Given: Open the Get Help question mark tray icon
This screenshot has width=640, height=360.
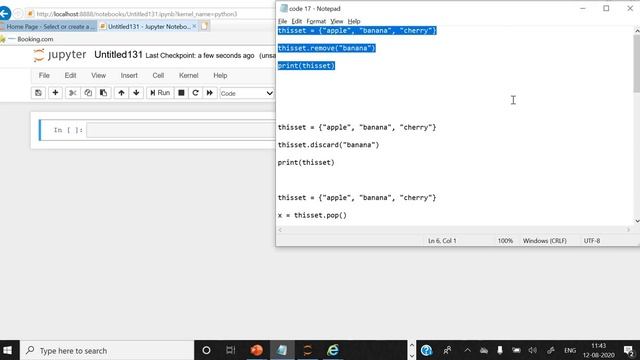Looking at the screenshot, I should (x=427, y=350).
